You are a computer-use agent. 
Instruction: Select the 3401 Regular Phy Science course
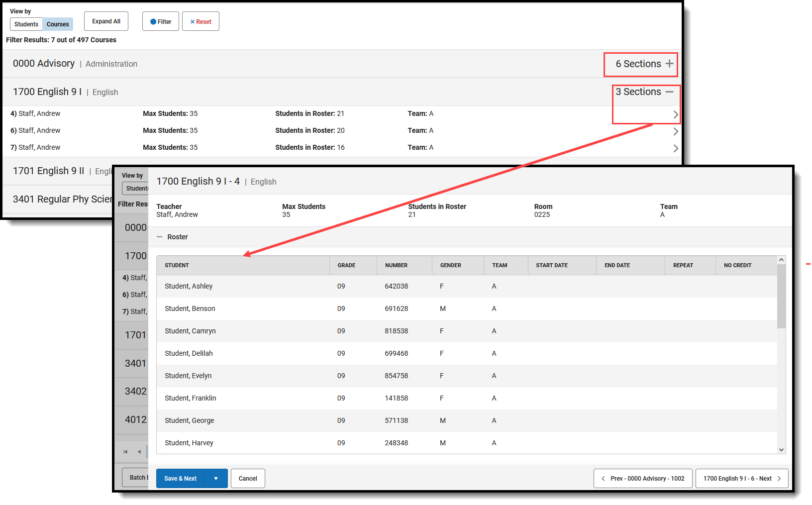coord(58,200)
